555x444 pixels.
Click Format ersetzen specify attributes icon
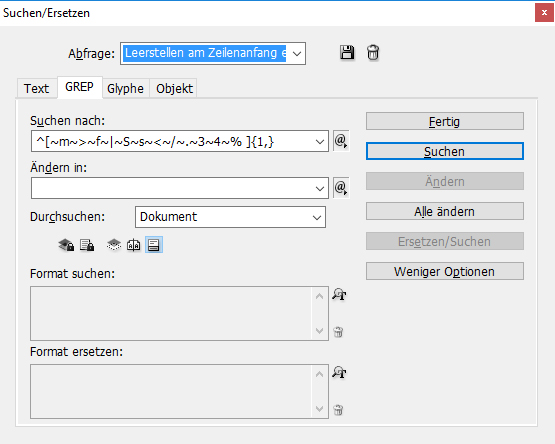pyautogui.click(x=339, y=372)
